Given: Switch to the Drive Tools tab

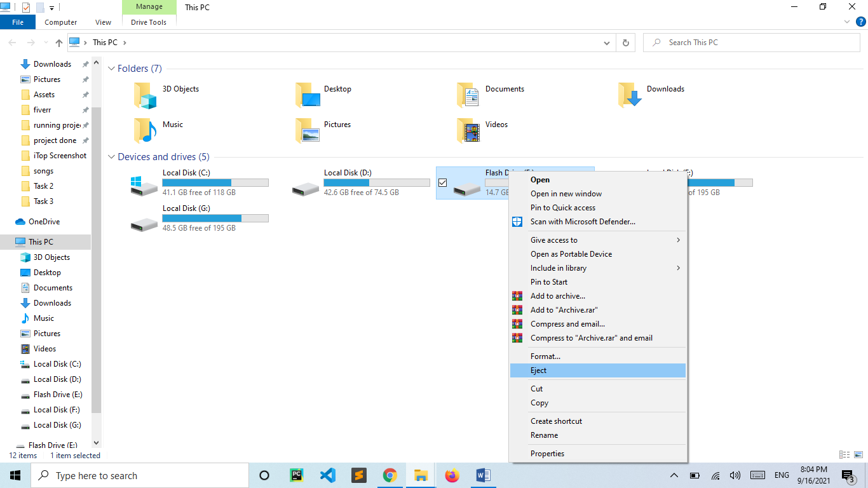Looking at the screenshot, I should [149, 22].
